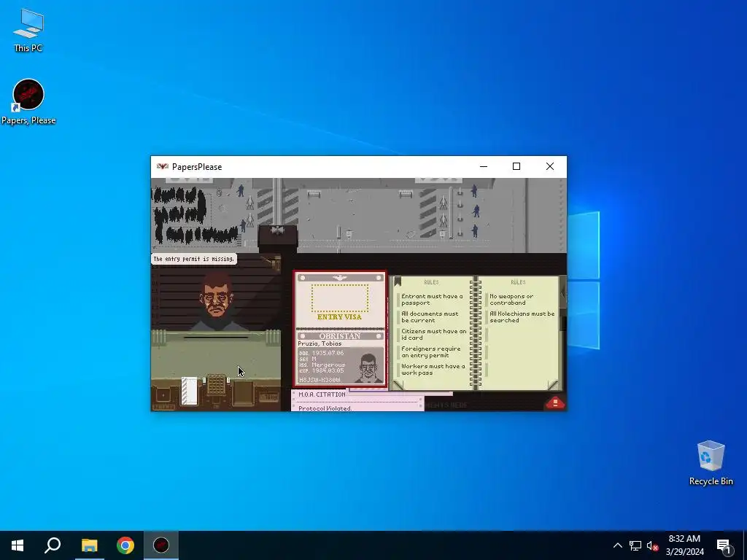Screen dimensions: 747x560
Task: Click the "ENTRY VISA" label in passport
Action: point(340,316)
